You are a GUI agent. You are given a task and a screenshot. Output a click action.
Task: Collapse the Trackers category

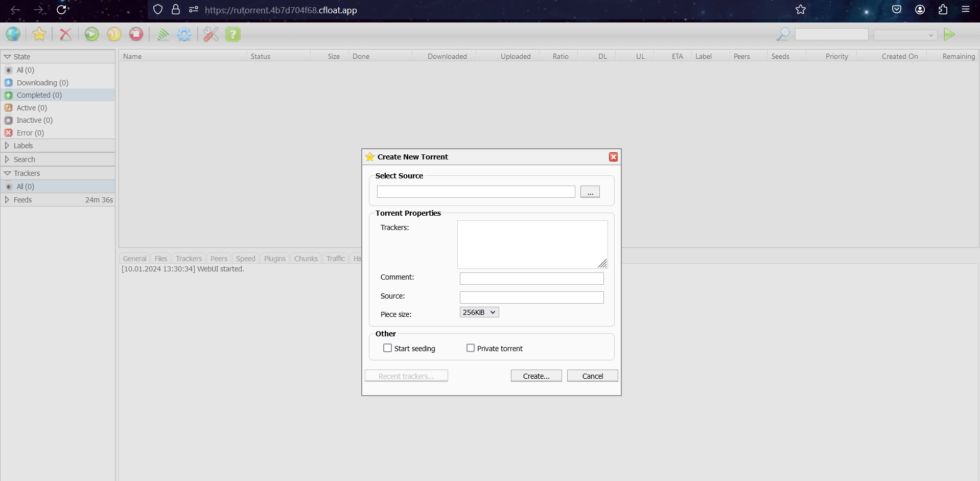[57, 173]
